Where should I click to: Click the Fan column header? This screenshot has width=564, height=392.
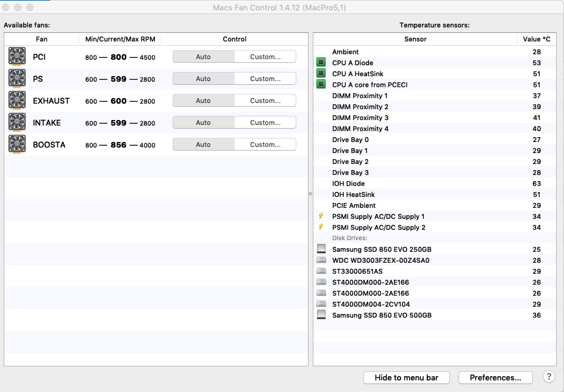coord(41,39)
